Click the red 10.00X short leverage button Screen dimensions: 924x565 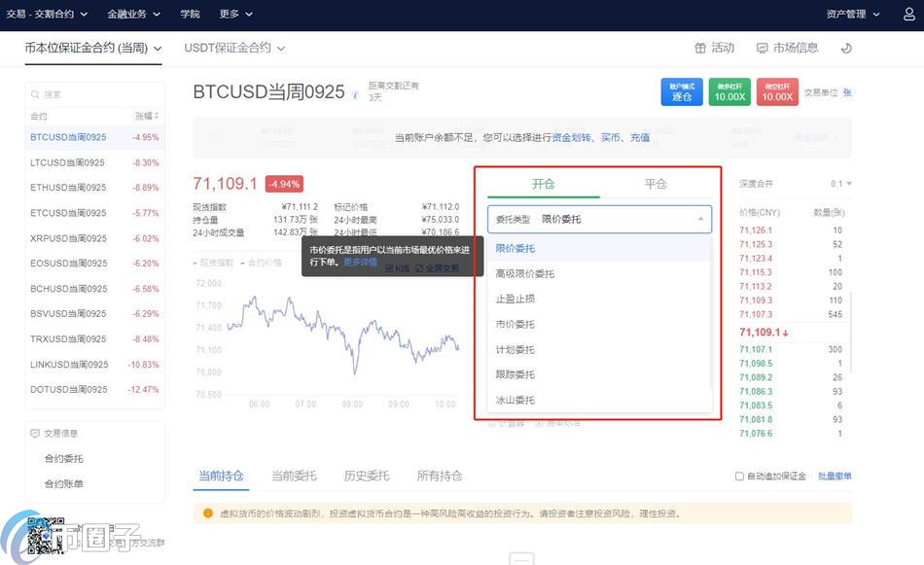pos(777,92)
